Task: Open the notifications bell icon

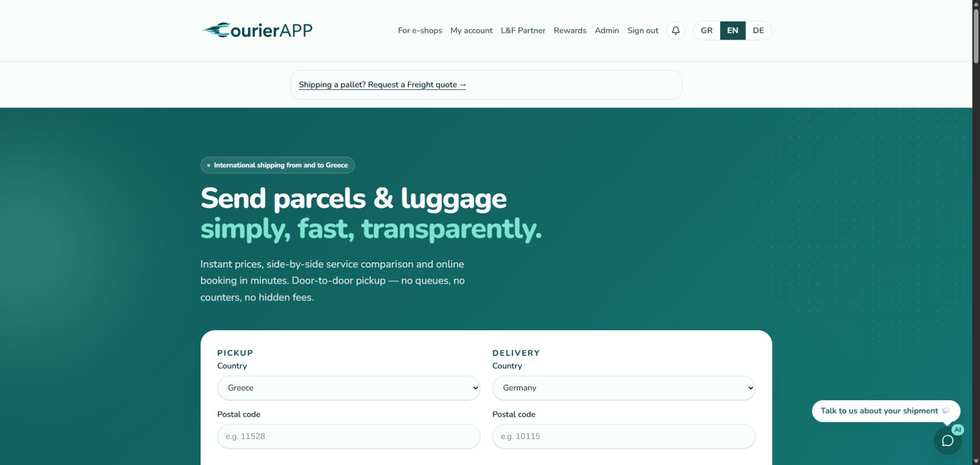Action: pyautogui.click(x=675, y=30)
